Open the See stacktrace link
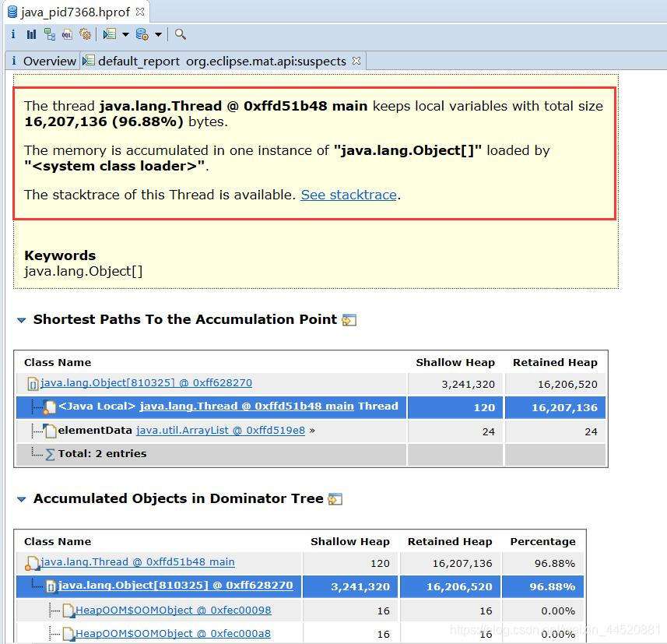Viewport: 667px width, 644px height. point(349,195)
